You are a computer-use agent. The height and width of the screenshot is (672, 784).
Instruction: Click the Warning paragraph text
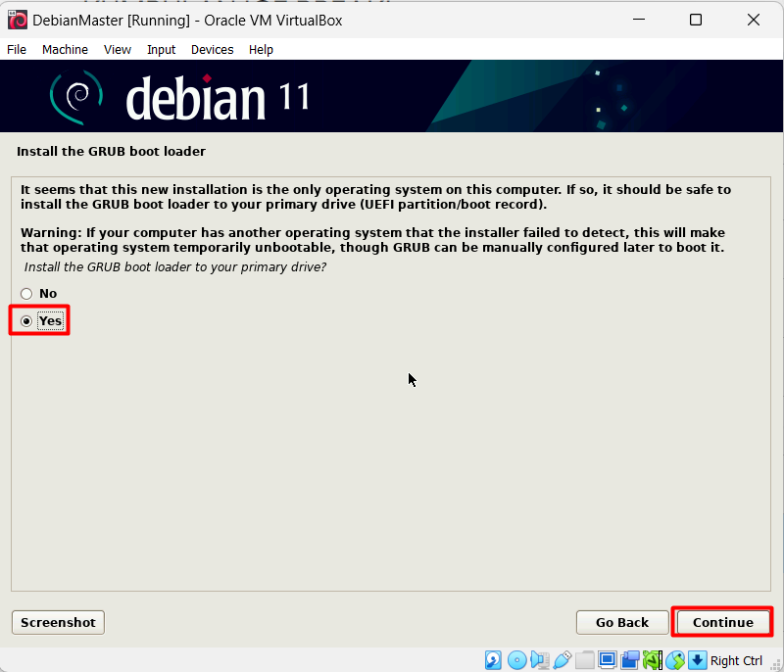coord(372,240)
